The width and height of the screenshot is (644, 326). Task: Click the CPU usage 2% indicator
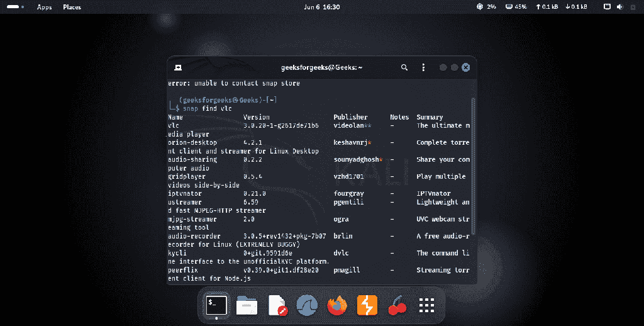[x=486, y=7]
